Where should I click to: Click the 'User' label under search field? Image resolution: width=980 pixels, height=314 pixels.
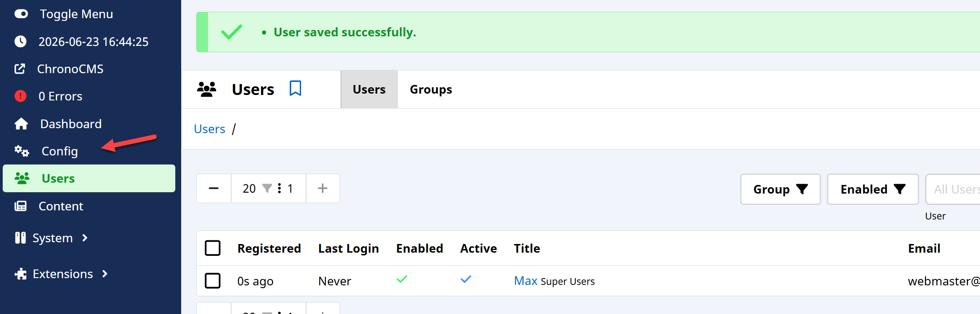click(935, 216)
